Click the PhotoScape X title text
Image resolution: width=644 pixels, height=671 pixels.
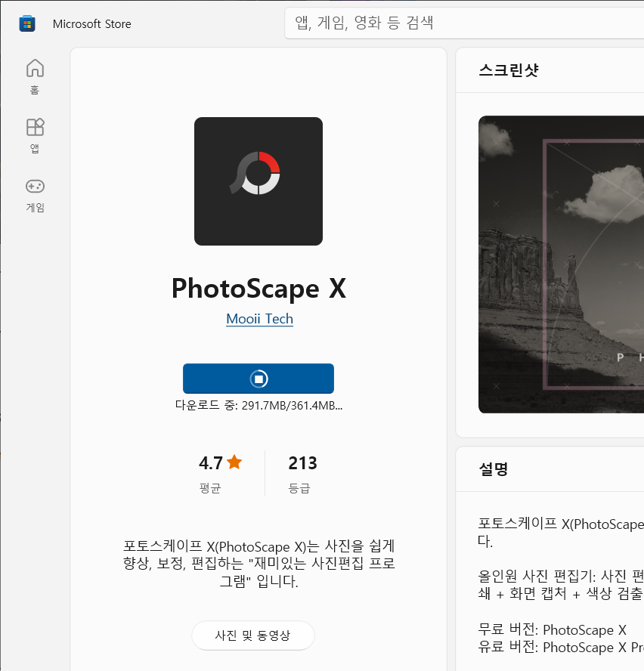tap(259, 289)
